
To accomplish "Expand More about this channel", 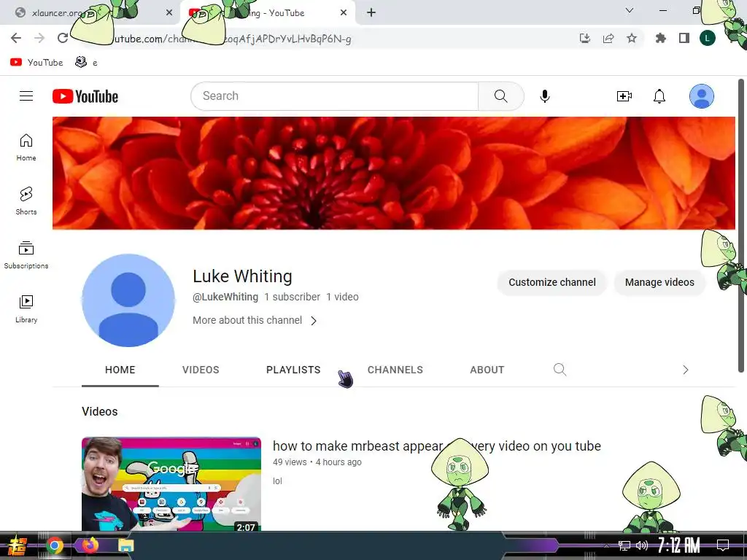I will coord(255,321).
